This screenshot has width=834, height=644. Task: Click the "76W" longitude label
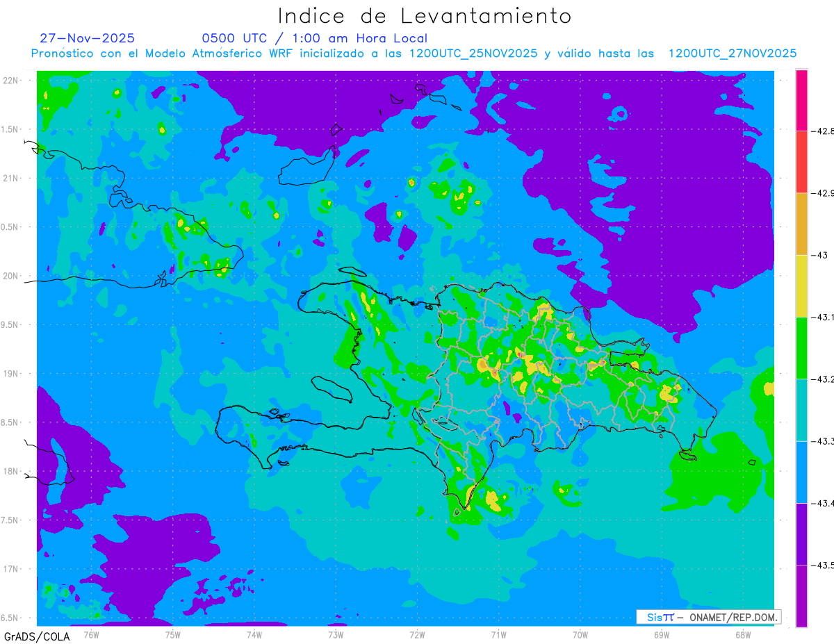tap(92, 635)
